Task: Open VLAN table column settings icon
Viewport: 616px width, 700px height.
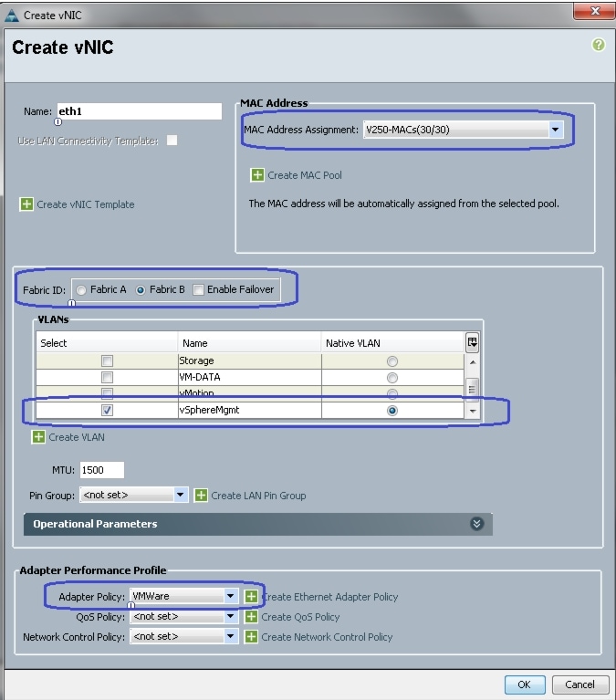Action: pyautogui.click(x=472, y=342)
